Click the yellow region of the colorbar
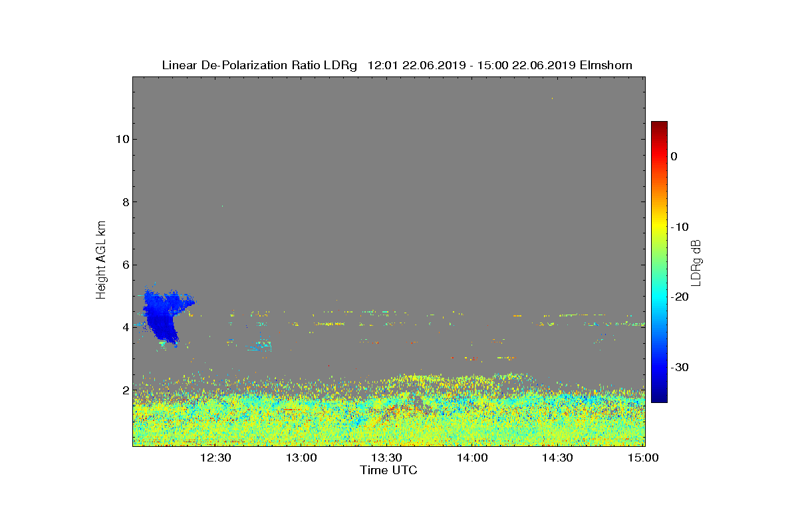Viewport: 798px width, 532px height. coord(659,227)
